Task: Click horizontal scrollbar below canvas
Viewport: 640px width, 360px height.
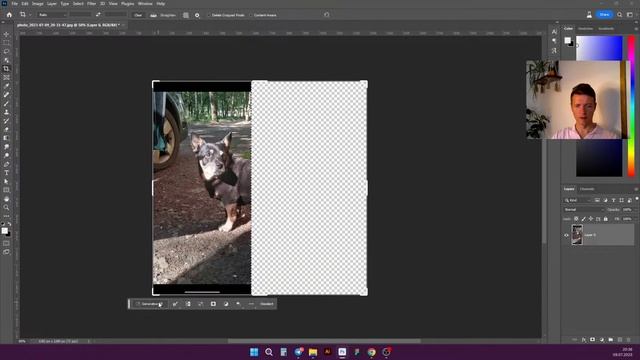Action: pyautogui.click(x=324, y=341)
